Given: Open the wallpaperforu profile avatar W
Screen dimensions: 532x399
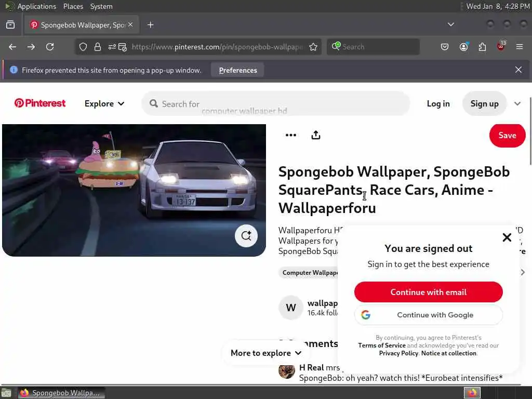Looking at the screenshot, I should click(290, 308).
